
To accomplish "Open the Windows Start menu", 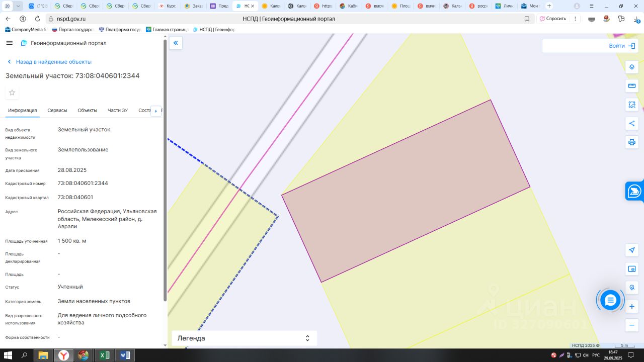I will 8,355.
